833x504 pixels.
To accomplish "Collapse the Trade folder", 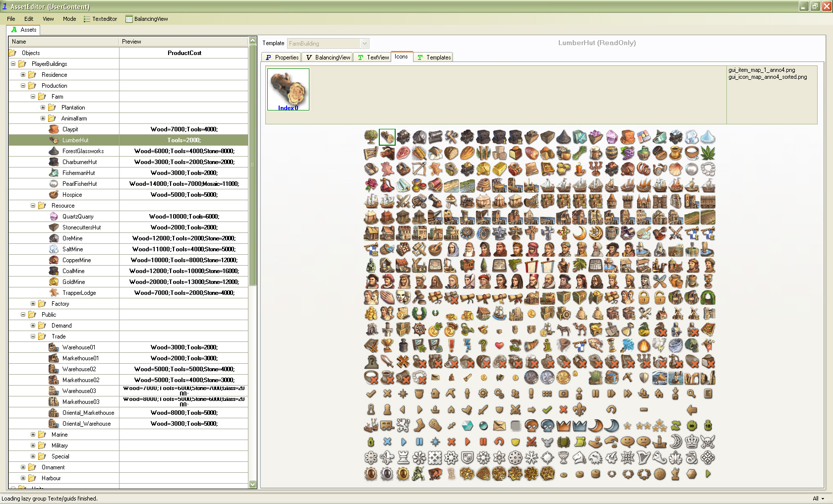I will [33, 336].
